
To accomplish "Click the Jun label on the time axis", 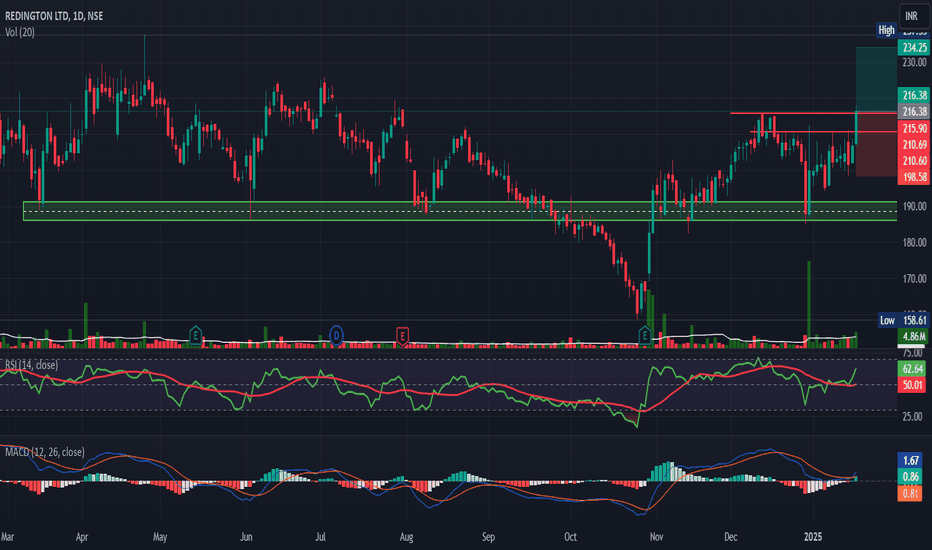I will (246, 537).
